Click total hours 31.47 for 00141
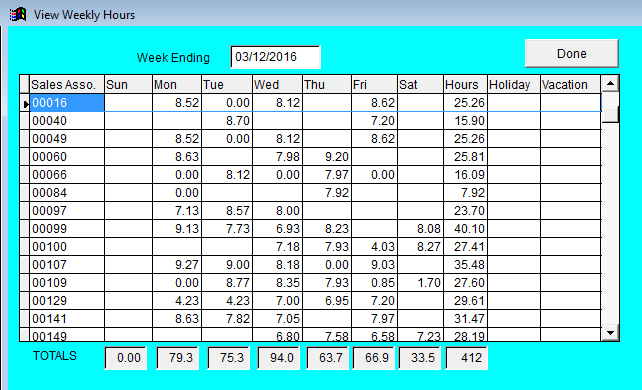642x390 pixels. click(x=466, y=319)
